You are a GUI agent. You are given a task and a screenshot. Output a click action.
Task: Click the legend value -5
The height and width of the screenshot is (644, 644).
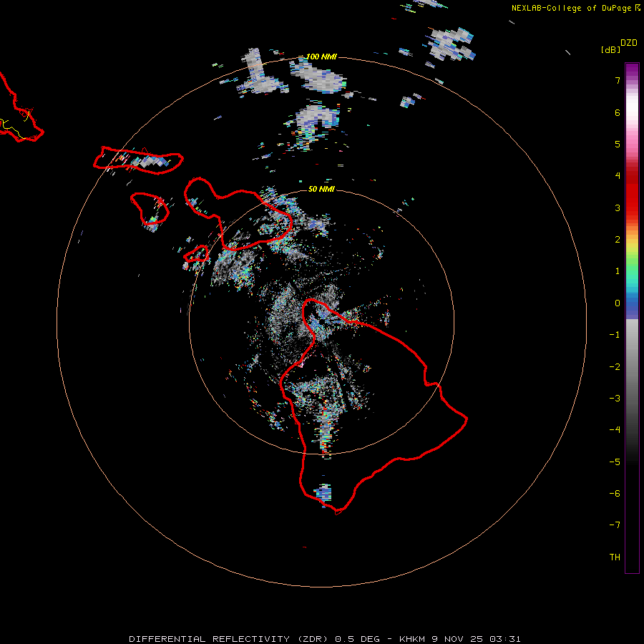coord(615,462)
